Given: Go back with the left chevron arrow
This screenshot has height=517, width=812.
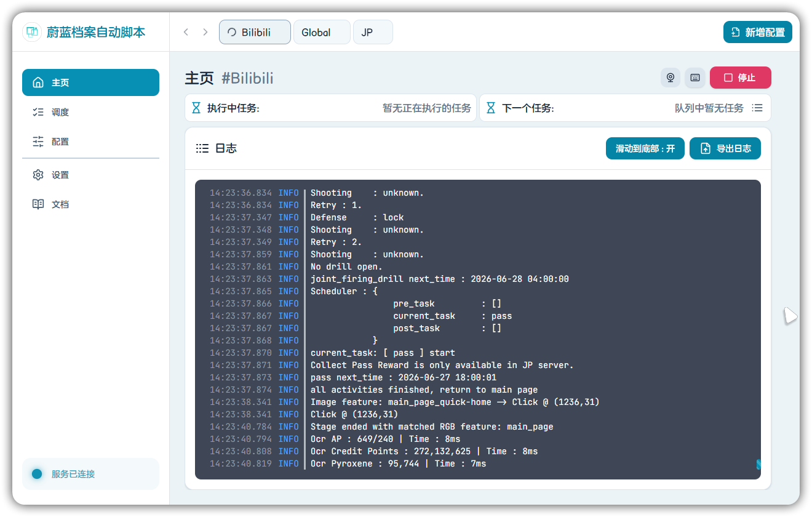Looking at the screenshot, I should tap(186, 32).
